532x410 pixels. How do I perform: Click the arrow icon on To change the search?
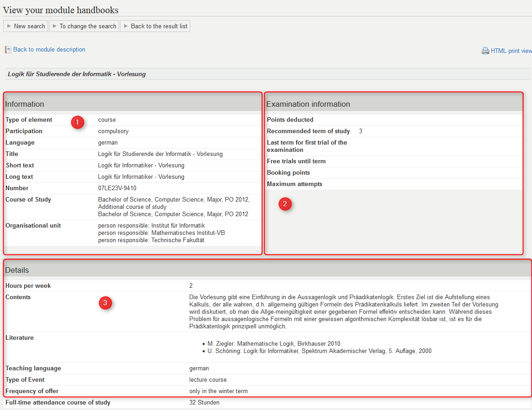point(55,26)
